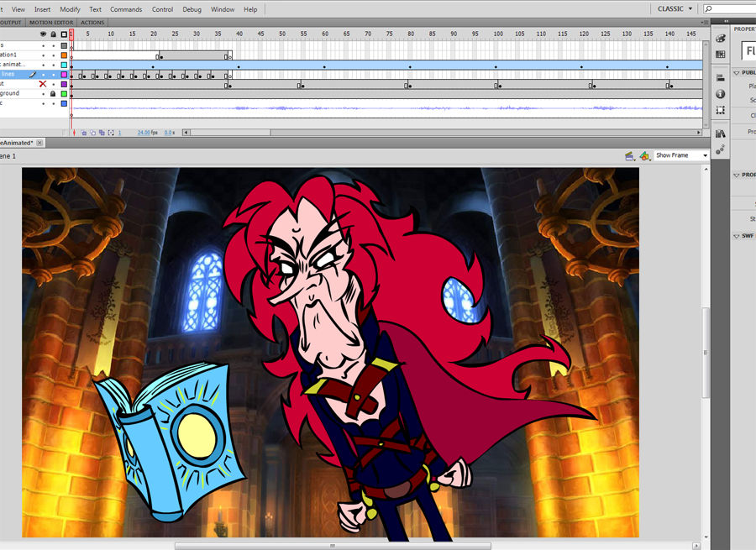Open the CLASSIC workspace dropdown
The height and width of the screenshot is (550, 756).
click(675, 8)
